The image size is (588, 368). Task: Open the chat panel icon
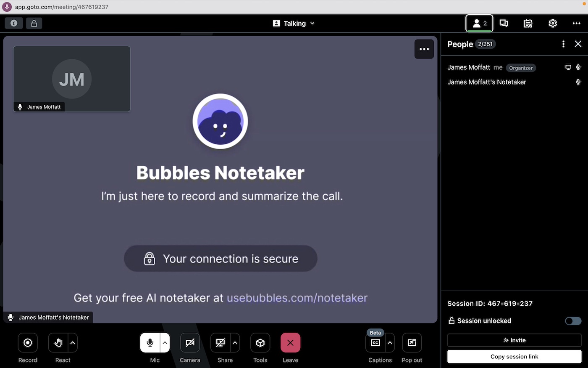pyautogui.click(x=504, y=24)
